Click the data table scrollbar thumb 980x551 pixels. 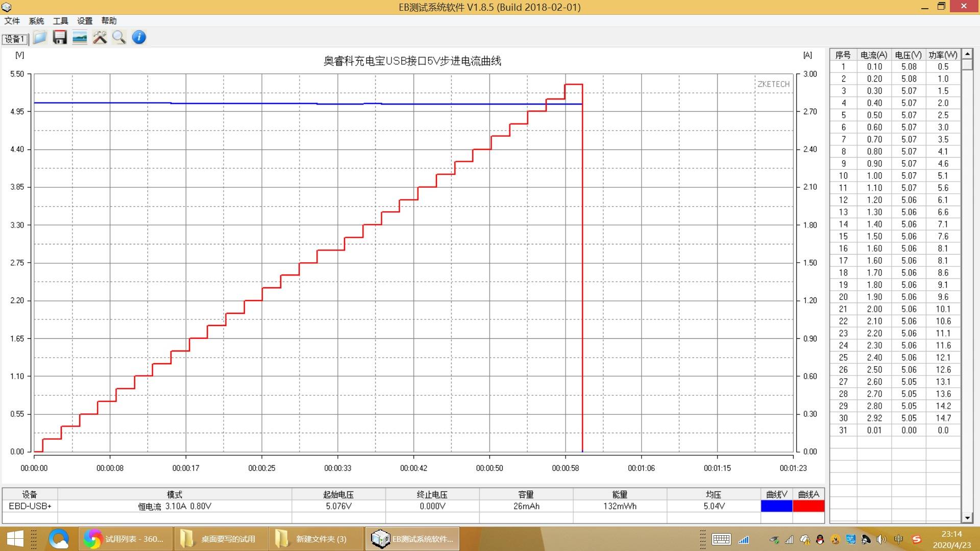(967, 65)
